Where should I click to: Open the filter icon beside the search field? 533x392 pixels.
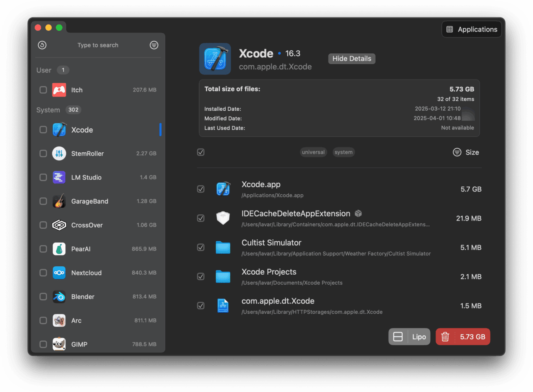(x=154, y=45)
